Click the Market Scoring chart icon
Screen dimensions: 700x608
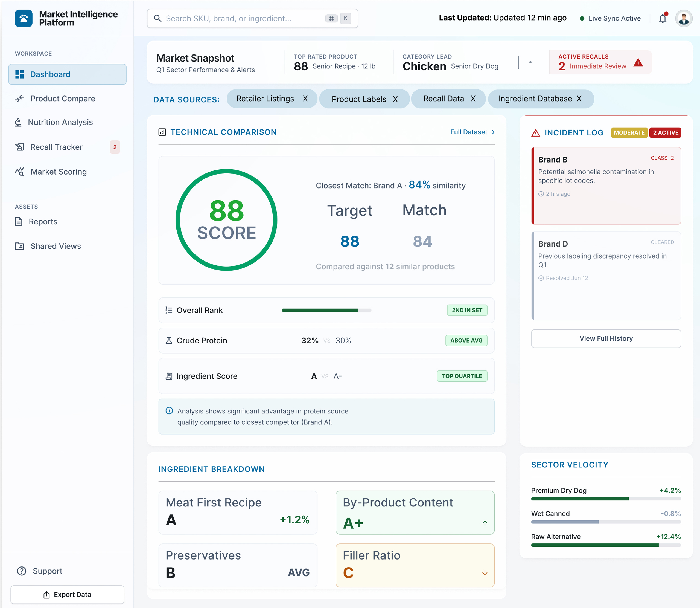pos(20,172)
